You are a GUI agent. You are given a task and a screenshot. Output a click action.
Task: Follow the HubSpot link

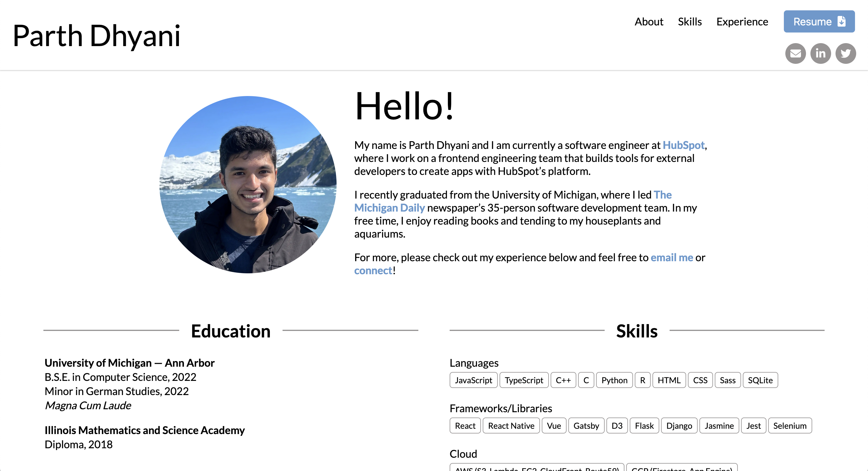point(683,145)
